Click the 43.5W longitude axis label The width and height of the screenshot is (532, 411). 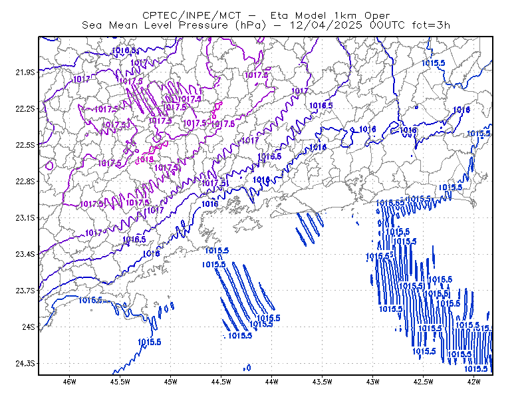pyautogui.click(x=322, y=382)
